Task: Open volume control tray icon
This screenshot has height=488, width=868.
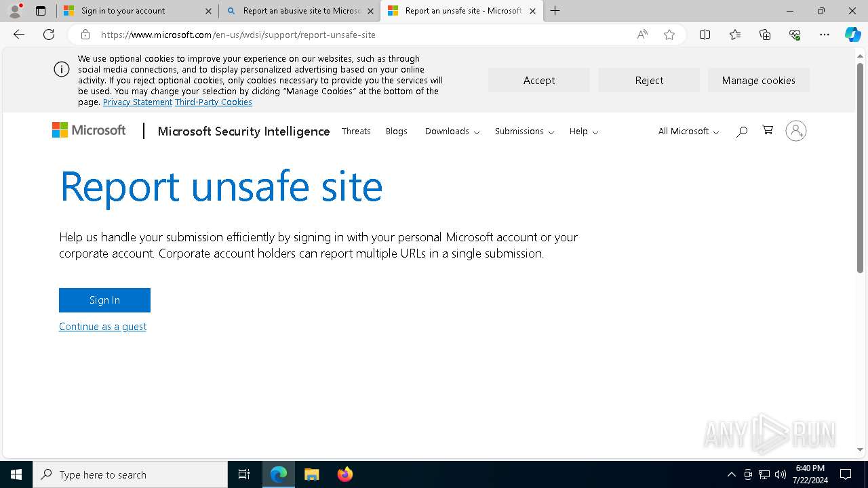Action: (781, 474)
